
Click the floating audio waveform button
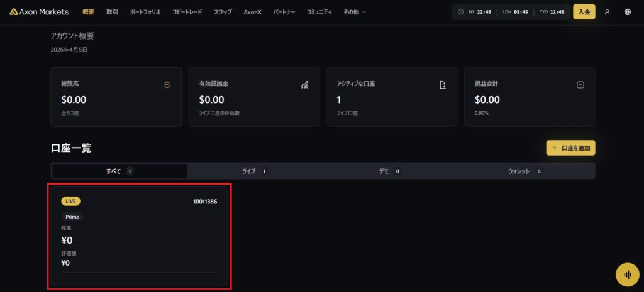coord(626,274)
